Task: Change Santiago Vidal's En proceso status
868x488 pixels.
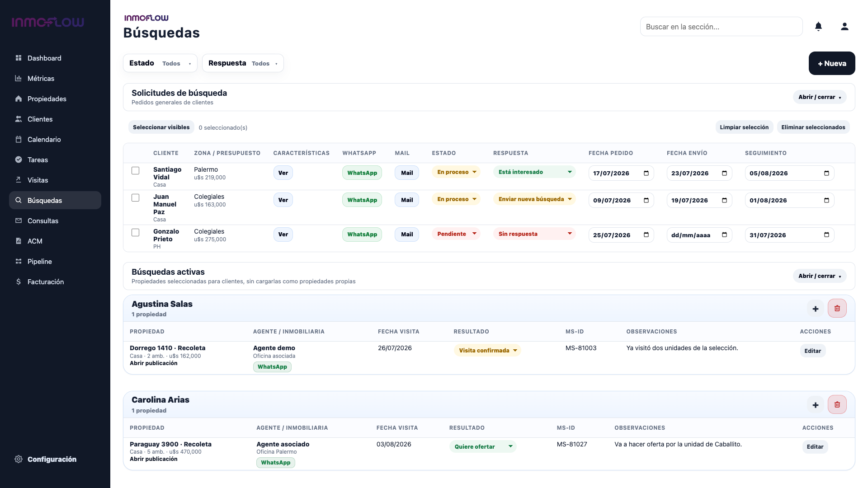Action: coord(456,172)
